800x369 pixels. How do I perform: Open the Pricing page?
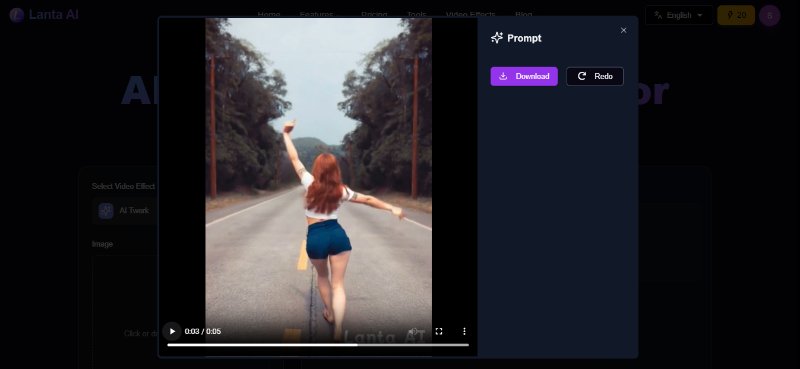[x=374, y=15]
